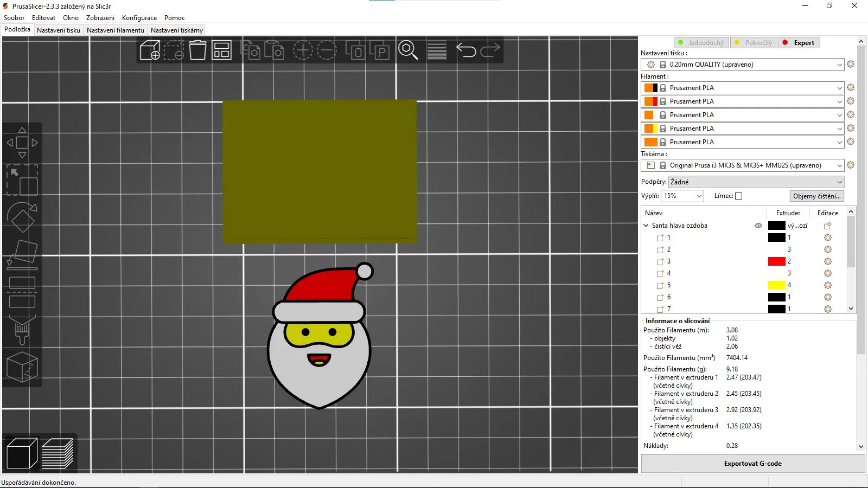Switch to sliced layers preview view
This screenshot has width=868, height=488.
coord(58,453)
